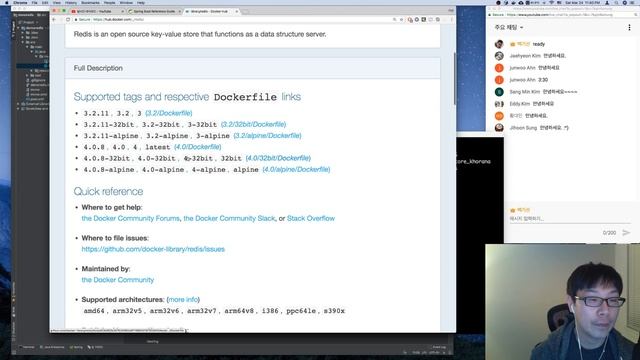
Task: Click the Docker Hub page vertical scrollbar
Action: point(454,78)
